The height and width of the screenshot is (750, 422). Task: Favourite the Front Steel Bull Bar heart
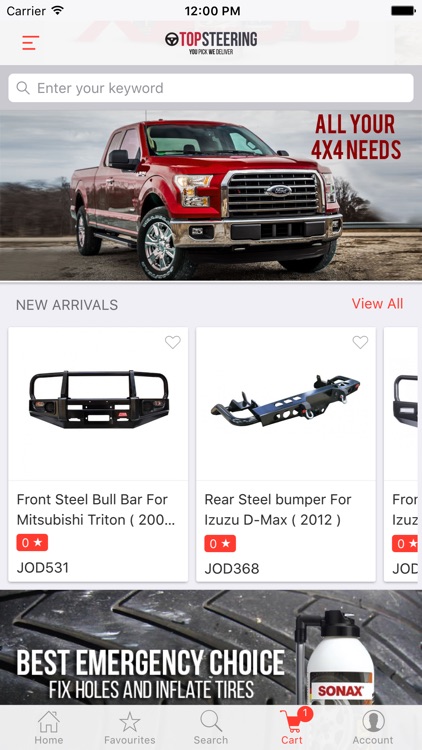173,342
